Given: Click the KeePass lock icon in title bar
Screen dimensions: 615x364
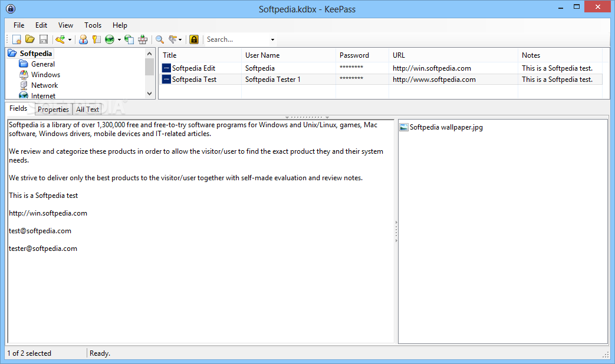Looking at the screenshot, I should pyautogui.click(x=11, y=9).
